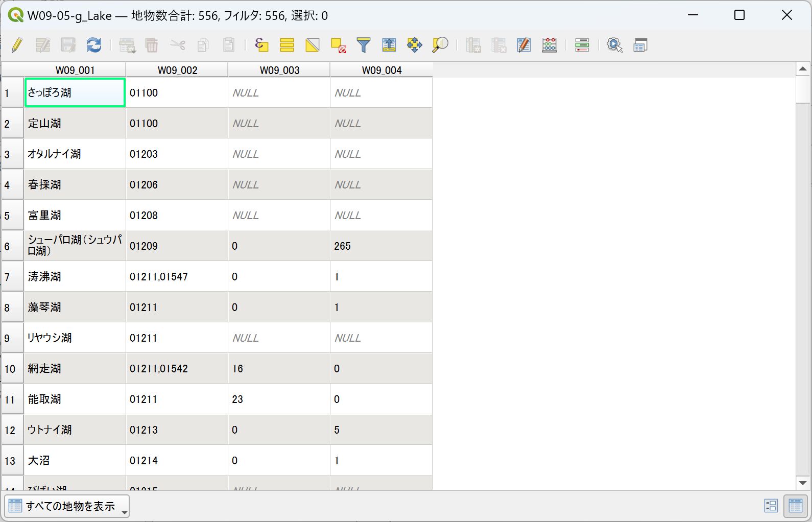Click the add feature icon

click(127, 45)
